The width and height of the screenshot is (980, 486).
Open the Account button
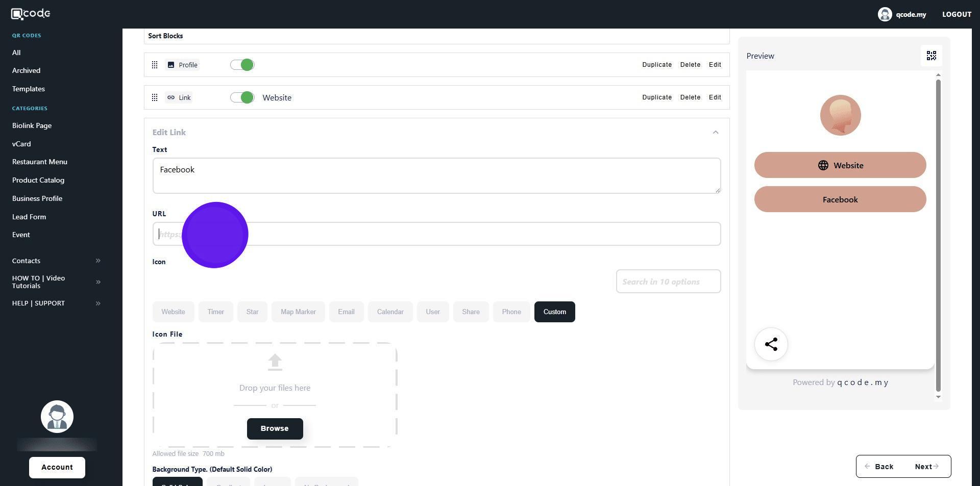tap(57, 468)
